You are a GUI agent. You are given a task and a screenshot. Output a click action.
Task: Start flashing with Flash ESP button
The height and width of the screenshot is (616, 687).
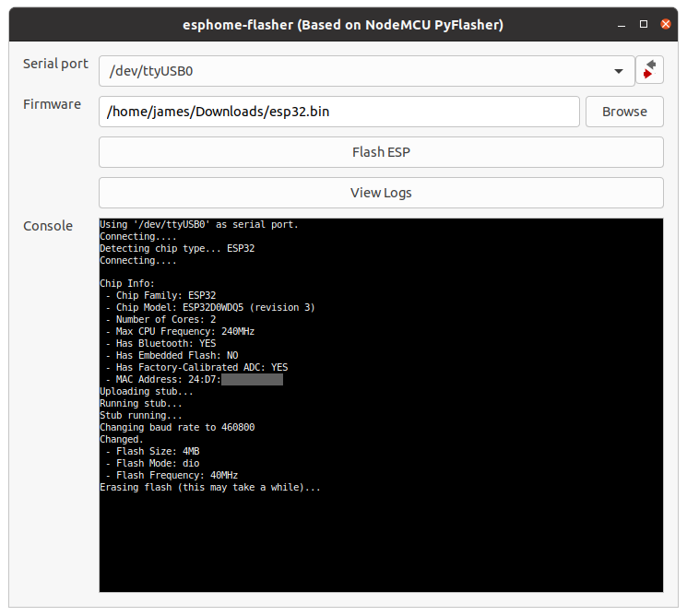(381, 152)
